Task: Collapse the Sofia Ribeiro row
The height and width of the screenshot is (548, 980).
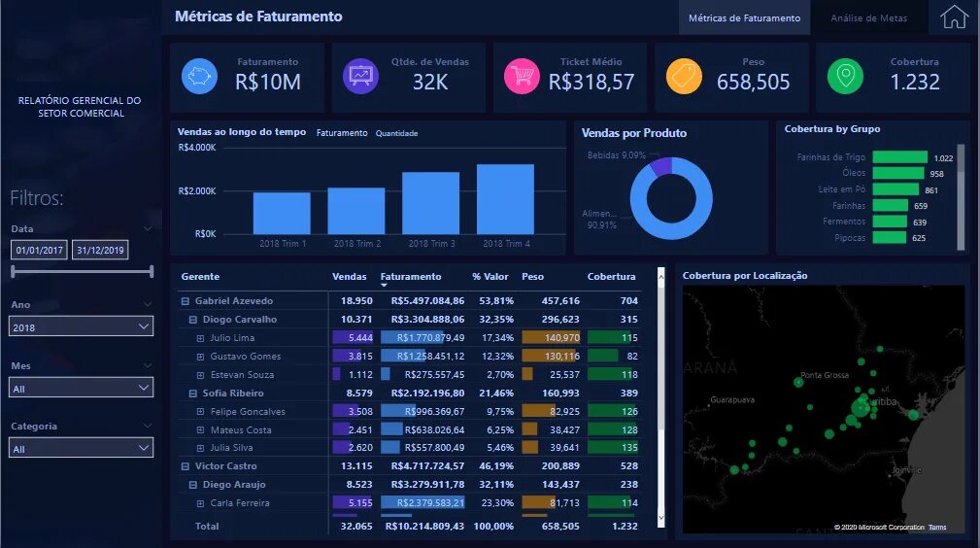Action: click(x=193, y=394)
